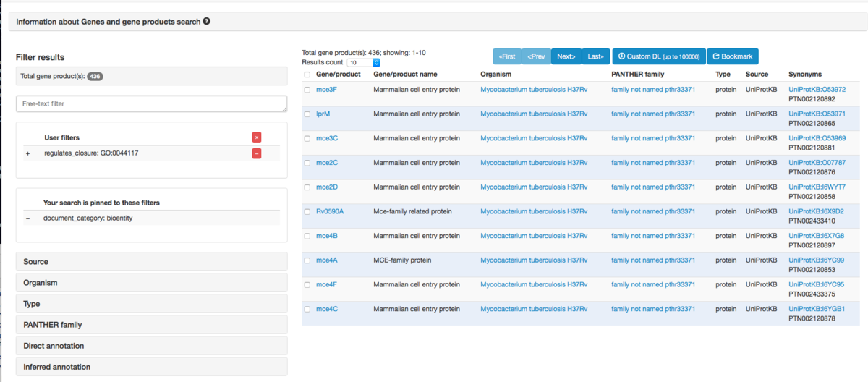Open UniProtKB:O53969 synonym link
Image resolution: width=868 pixels, height=382 pixels.
pyautogui.click(x=817, y=138)
